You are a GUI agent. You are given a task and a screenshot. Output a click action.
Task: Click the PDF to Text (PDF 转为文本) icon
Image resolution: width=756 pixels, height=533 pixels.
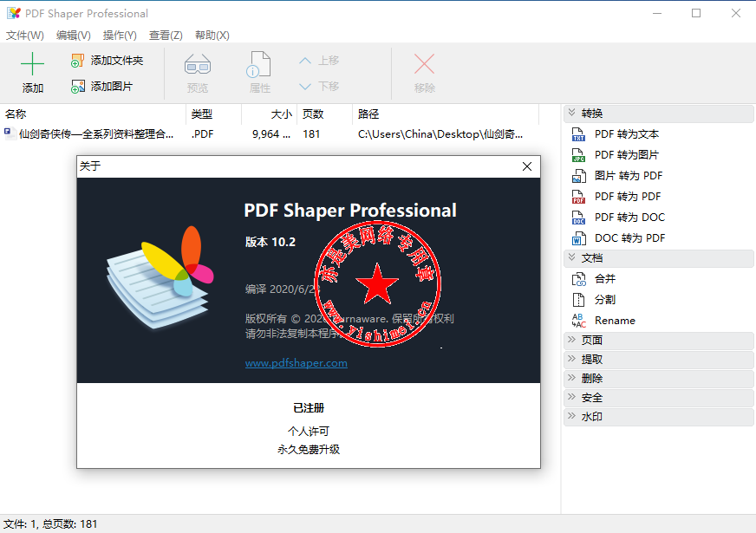point(578,134)
